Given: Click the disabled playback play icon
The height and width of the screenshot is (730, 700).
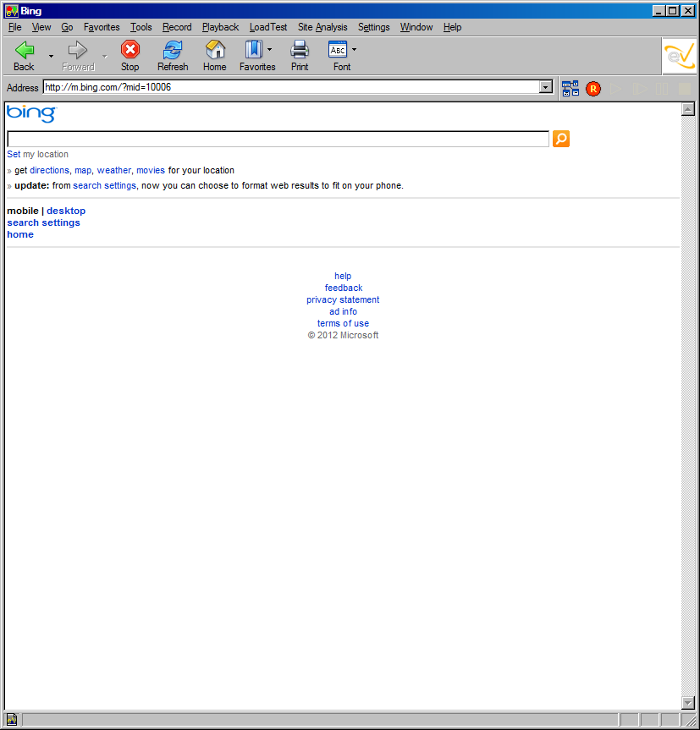Looking at the screenshot, I should tap(615, 89).
